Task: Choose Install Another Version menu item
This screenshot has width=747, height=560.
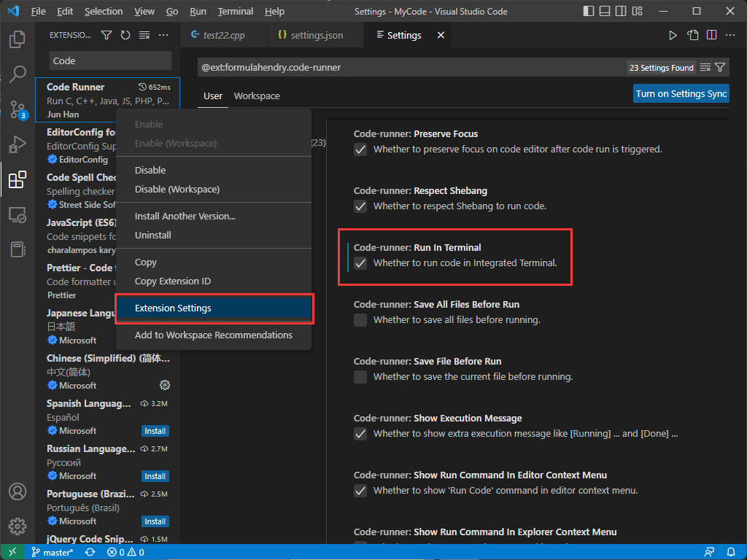Action: pos(214,216)
